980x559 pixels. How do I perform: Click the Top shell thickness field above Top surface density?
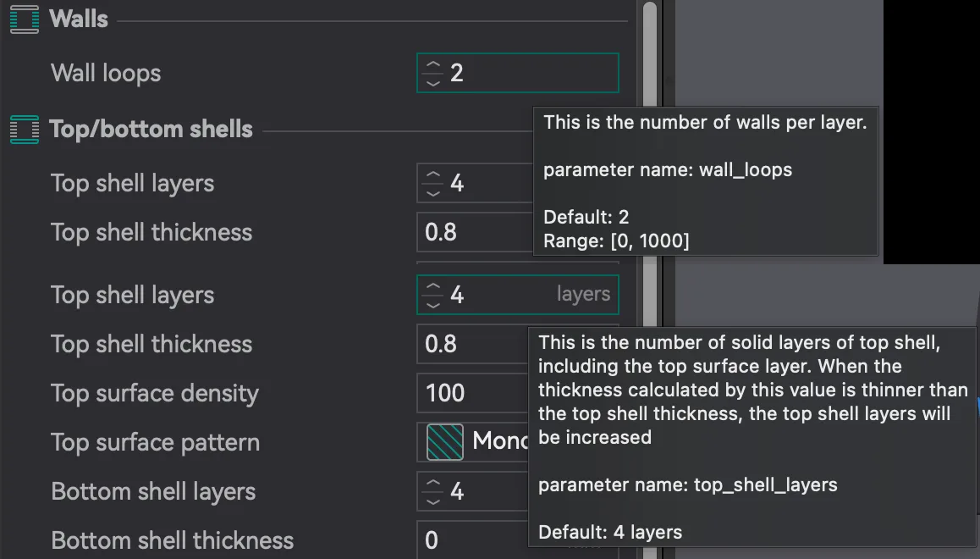pos(473,344)
